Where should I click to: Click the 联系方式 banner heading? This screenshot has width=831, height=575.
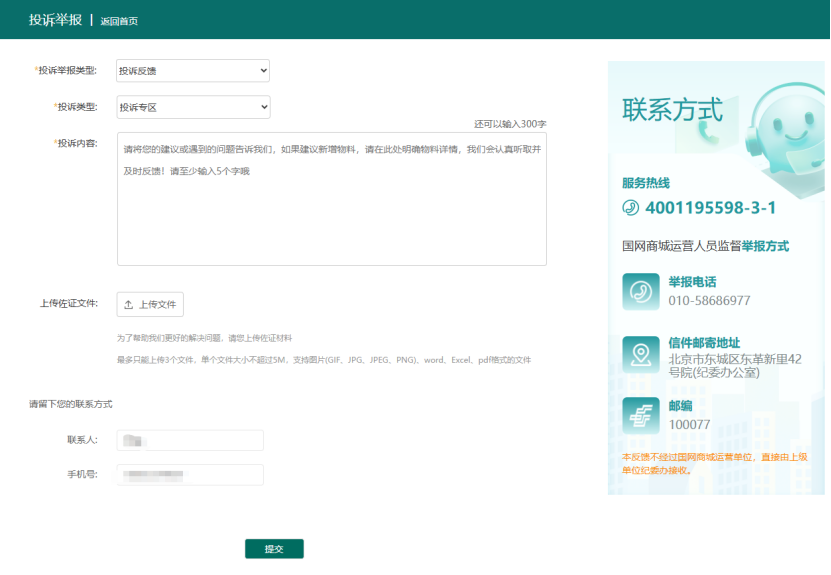[x=672, y=109]
